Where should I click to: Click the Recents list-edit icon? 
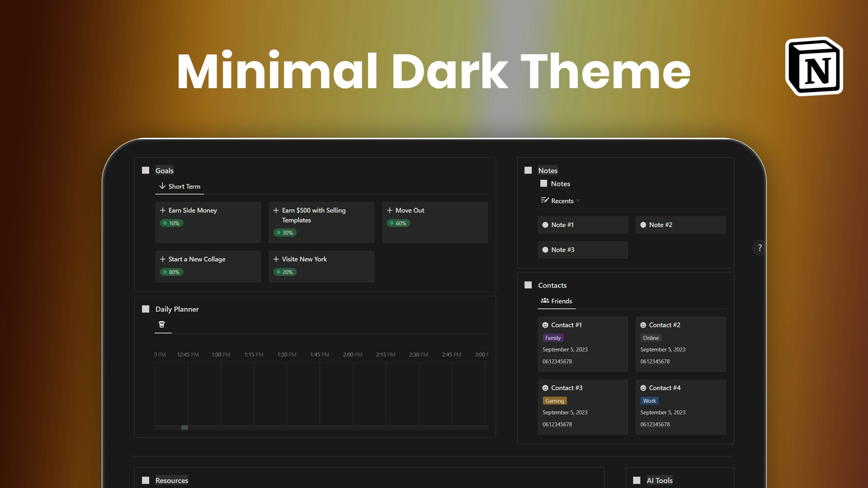coord(545,201)
